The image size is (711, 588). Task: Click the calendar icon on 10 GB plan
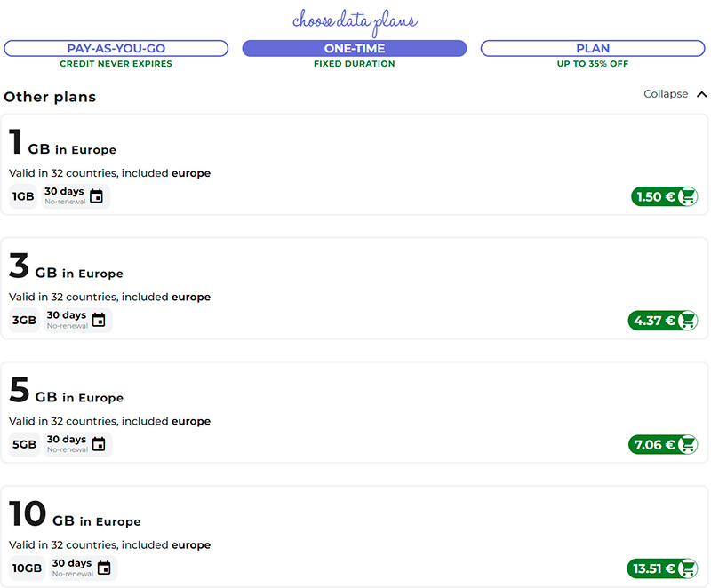(x=104, y=568)
